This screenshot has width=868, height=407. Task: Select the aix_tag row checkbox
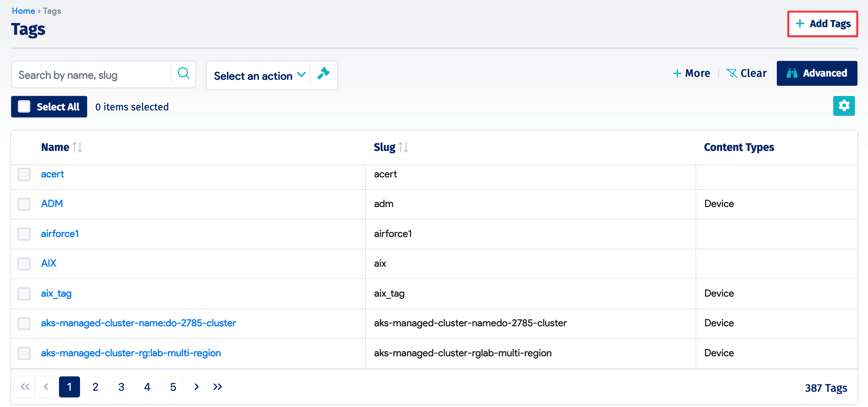[x=24, y=293]
